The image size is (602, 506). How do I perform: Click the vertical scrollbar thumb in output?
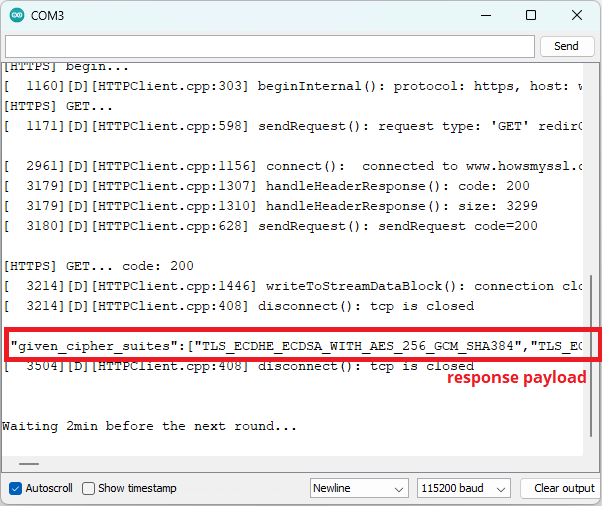591,355
